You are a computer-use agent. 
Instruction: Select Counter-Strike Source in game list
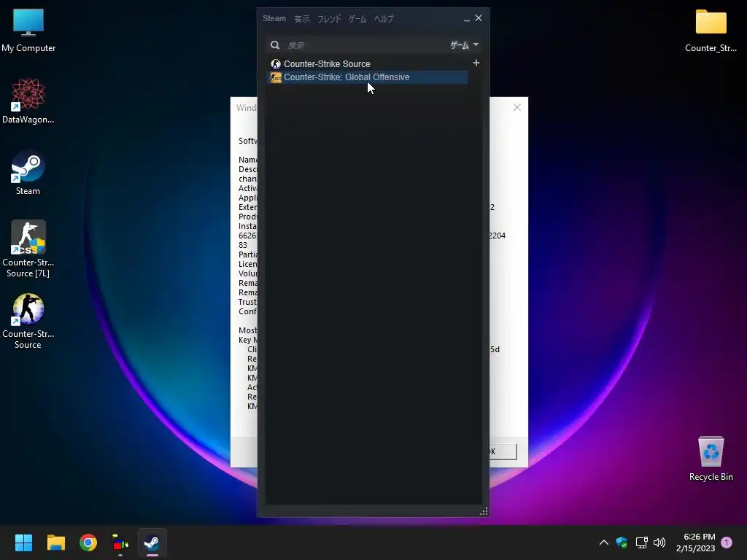(367, 64)
